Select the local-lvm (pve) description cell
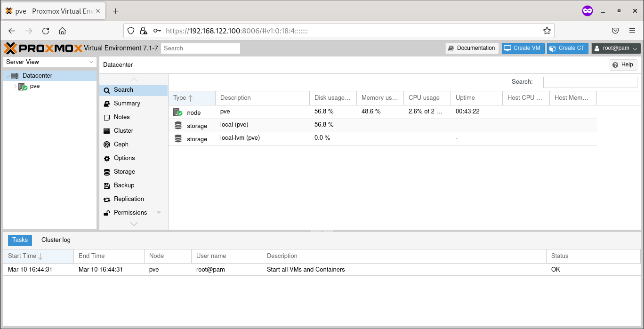 pos(262,138)
